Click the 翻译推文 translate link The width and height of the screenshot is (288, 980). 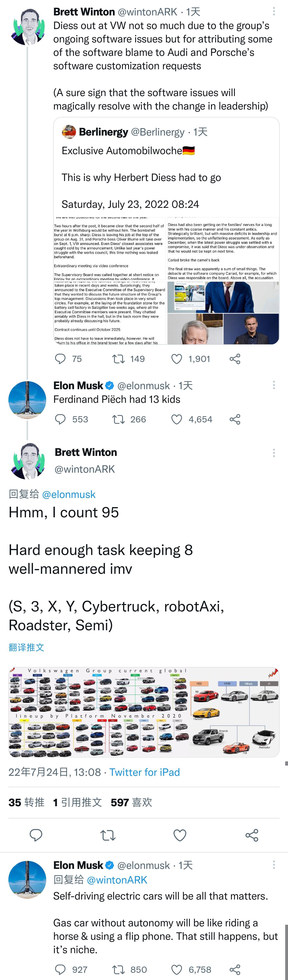(x=27, y=647)
